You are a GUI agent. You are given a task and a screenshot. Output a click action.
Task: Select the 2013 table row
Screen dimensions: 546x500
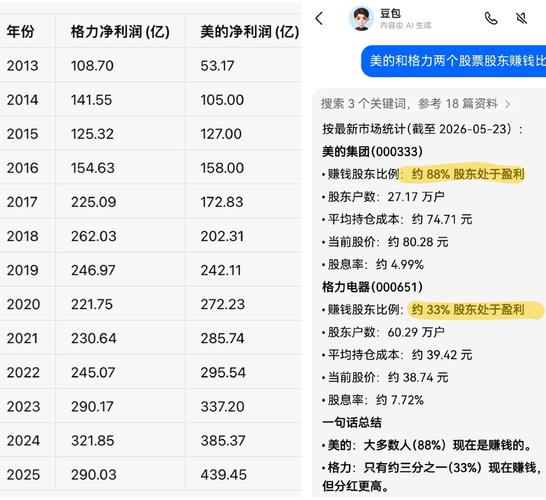[150, 65]
